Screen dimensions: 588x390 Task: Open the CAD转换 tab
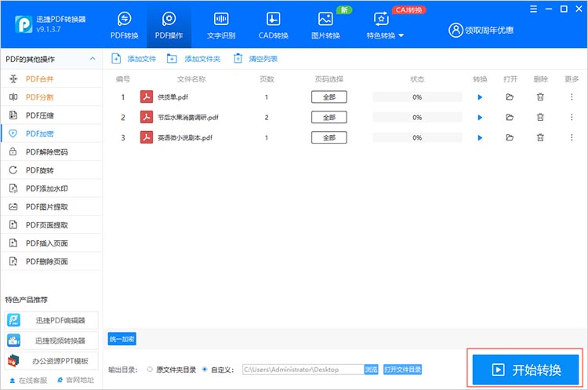click(273, 26)
